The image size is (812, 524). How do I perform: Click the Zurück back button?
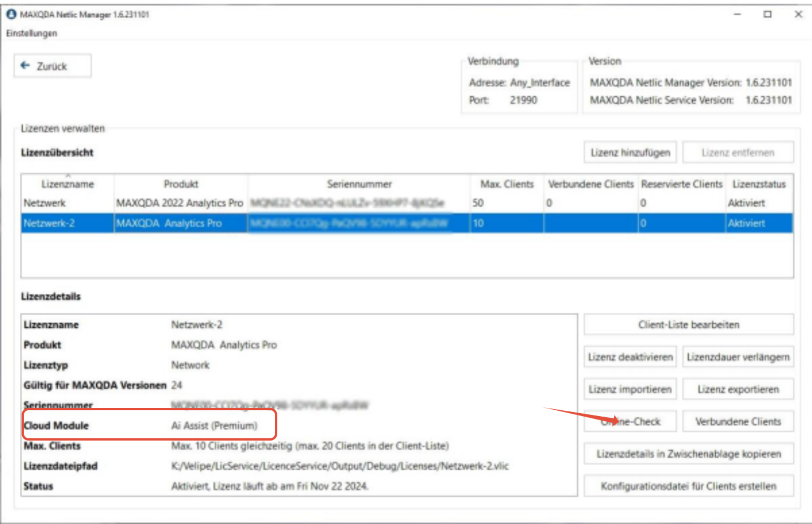[53, 66]
